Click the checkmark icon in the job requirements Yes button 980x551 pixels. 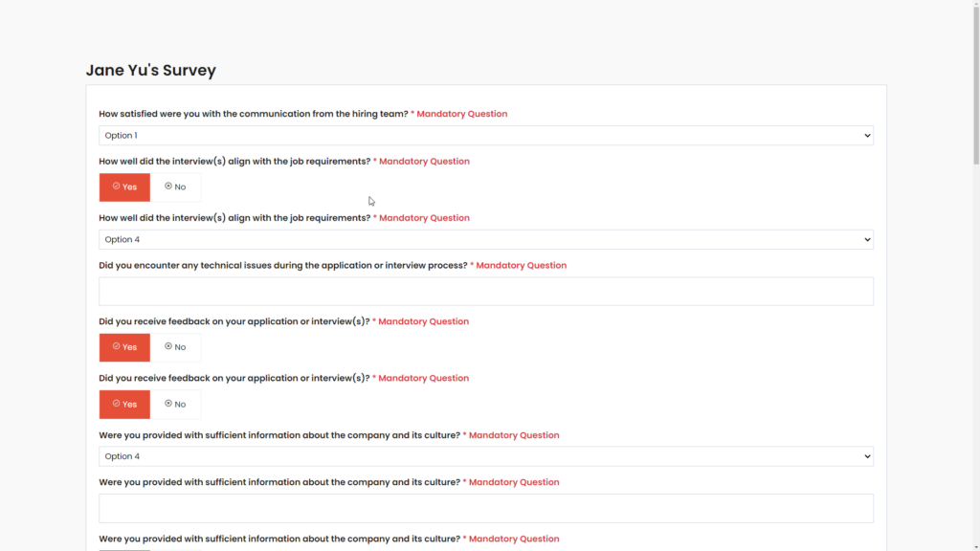tap(116, 187)
